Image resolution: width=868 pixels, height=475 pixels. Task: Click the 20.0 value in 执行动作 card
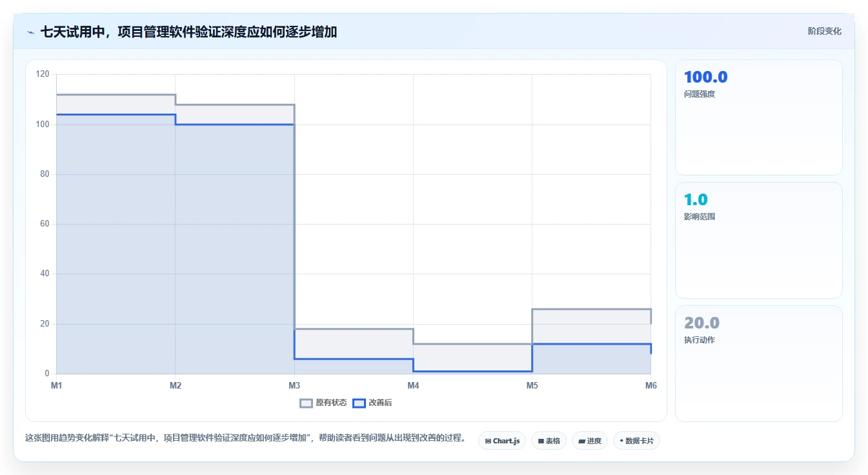click(x=701, y=323)
